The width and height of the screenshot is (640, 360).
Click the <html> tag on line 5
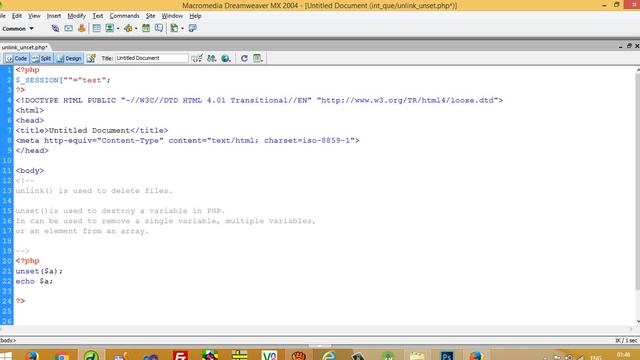click(30, 110)
